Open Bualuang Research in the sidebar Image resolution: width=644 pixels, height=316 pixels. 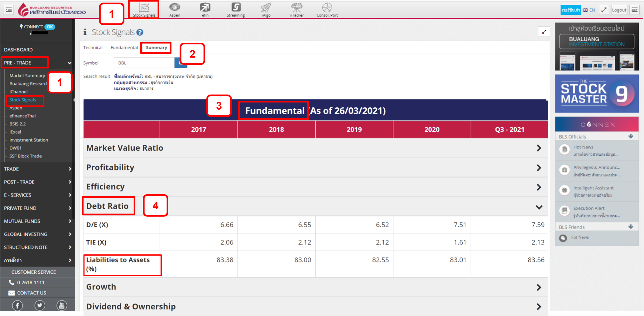pos(28,84)
